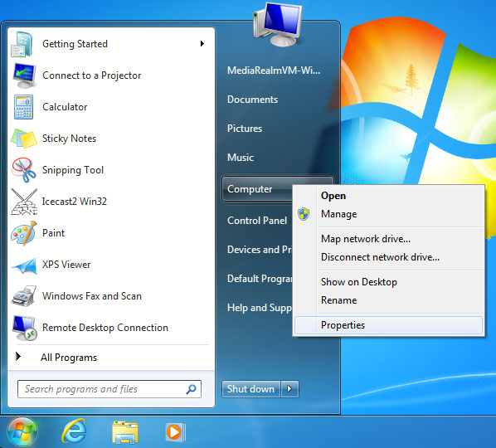Click the Icecast2 Win32 label text
Viewport: 496px width, 448px height.
click(x=75, y=202)
